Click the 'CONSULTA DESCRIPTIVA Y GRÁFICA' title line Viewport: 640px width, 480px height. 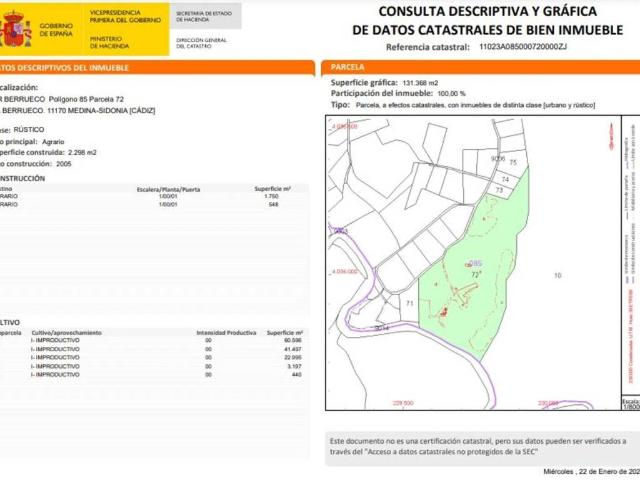click(487, 11)
